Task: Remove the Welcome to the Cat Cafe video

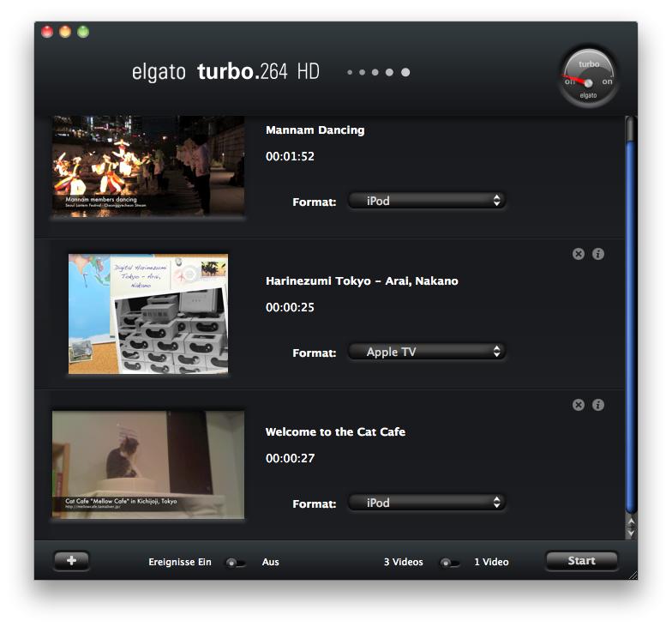Action: click(578, 405)
